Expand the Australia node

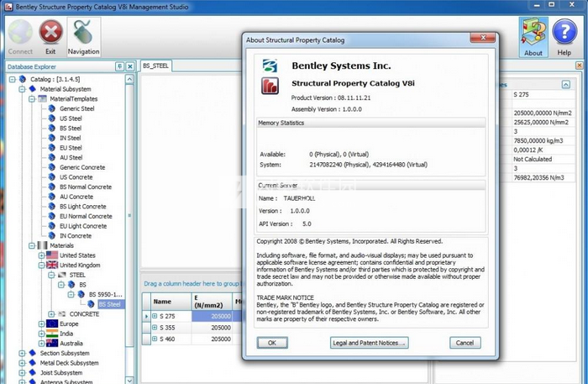point(42,343)
